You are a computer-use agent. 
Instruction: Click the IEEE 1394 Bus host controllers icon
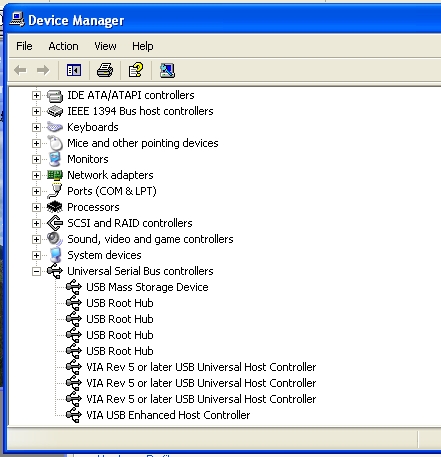[55, 111]
